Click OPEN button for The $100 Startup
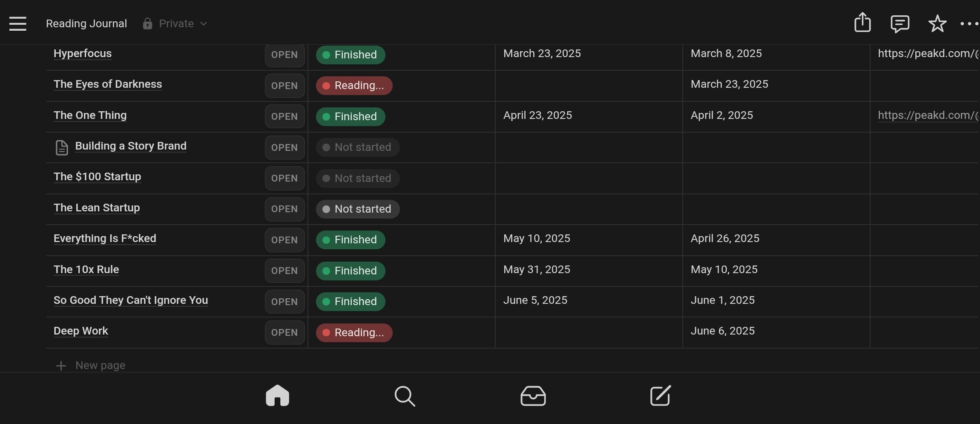 coord(285,178)
